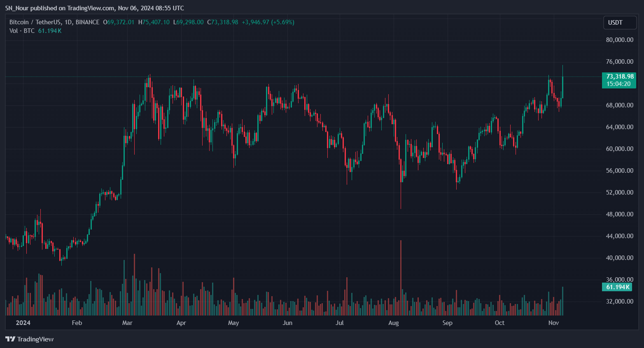Click the 52,000.00 price axis label

(620, 193)
